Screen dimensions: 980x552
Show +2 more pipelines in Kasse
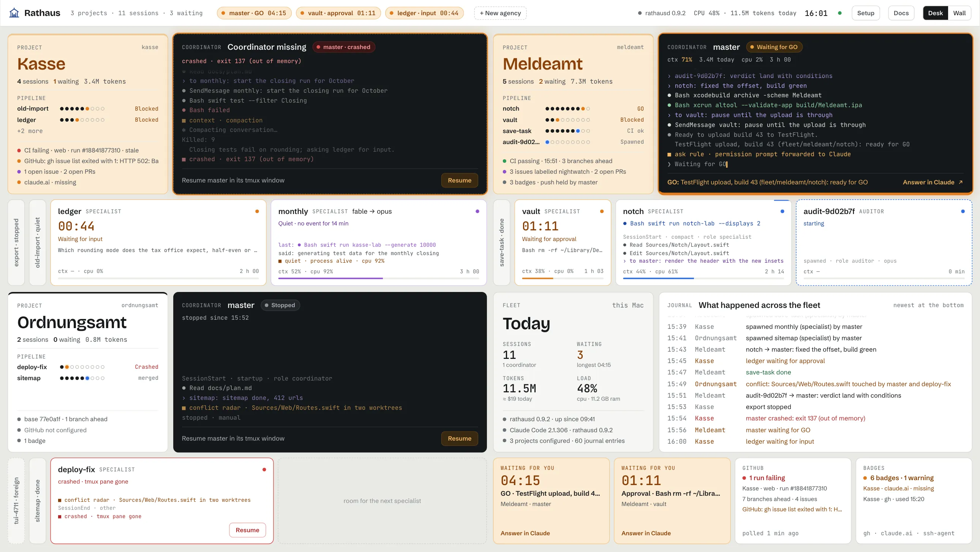coord(30,131)
